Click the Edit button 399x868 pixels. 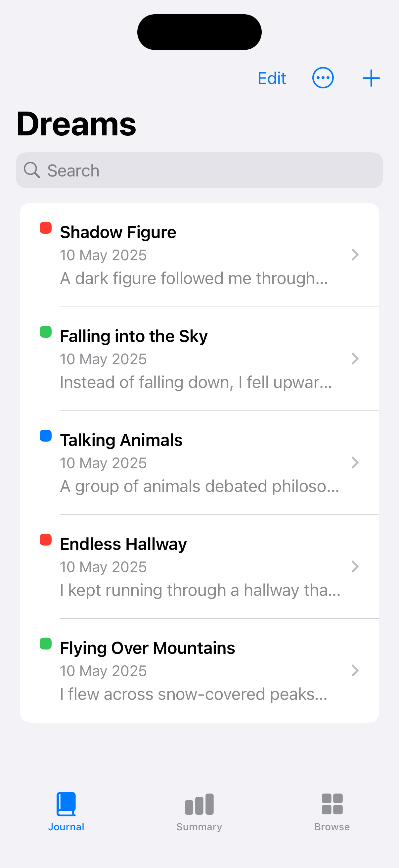point(272,78)
